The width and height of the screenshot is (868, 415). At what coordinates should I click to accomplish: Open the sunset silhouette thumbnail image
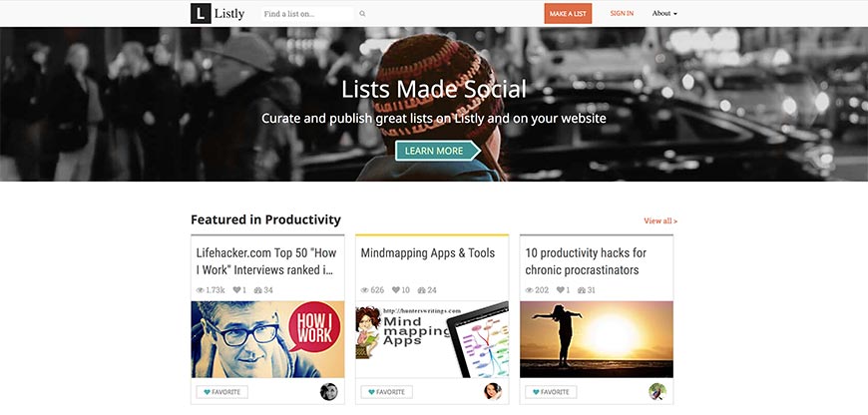(x=597, y=339)
